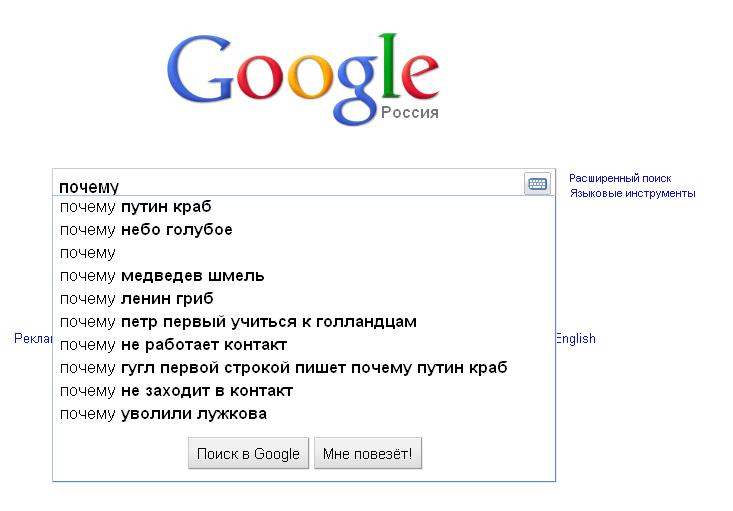Click the «Россия» label under the logo
This screenshot has width=733, height=511.
[410, 113]
